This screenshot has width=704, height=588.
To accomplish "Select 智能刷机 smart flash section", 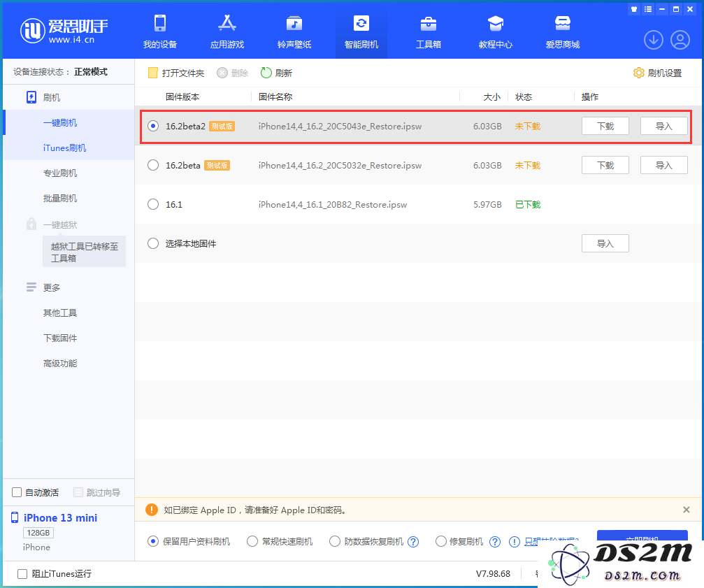I will [x=361, y=31].
